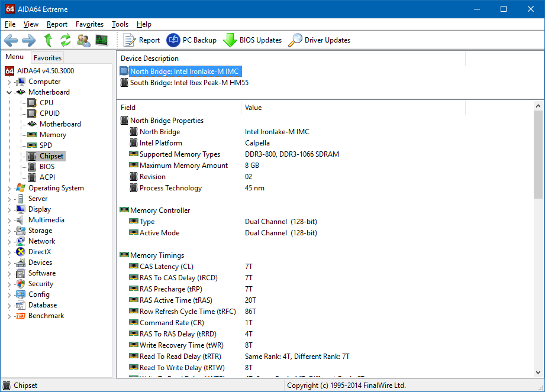Viewport: 545px width, 392px height.
Task: Go back with the blue left arrow
Action: (11, 40)
